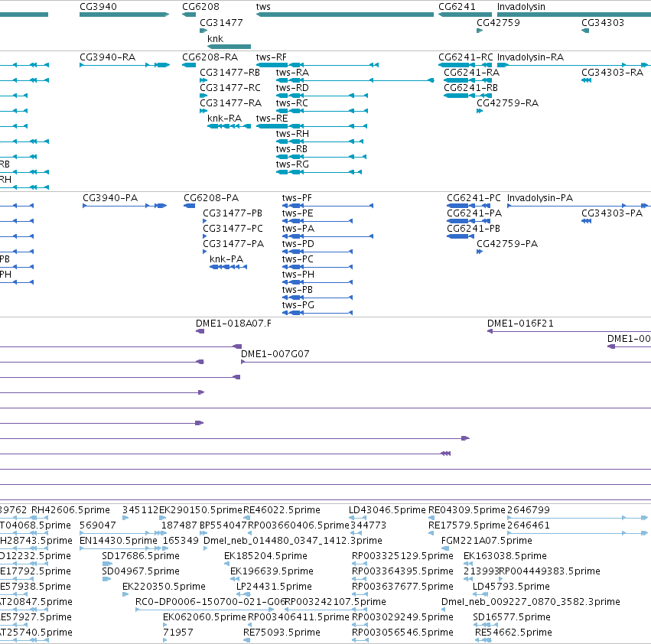Select transcript tws-RH
Image resolution: width=651 pixels, height=644 pixels.
[x=292, y=134]
